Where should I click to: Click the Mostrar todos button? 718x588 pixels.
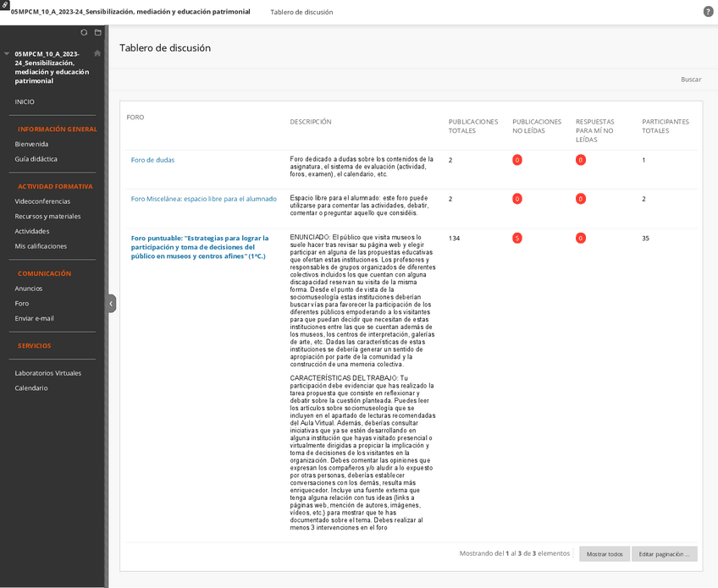[x=605, y=554]
